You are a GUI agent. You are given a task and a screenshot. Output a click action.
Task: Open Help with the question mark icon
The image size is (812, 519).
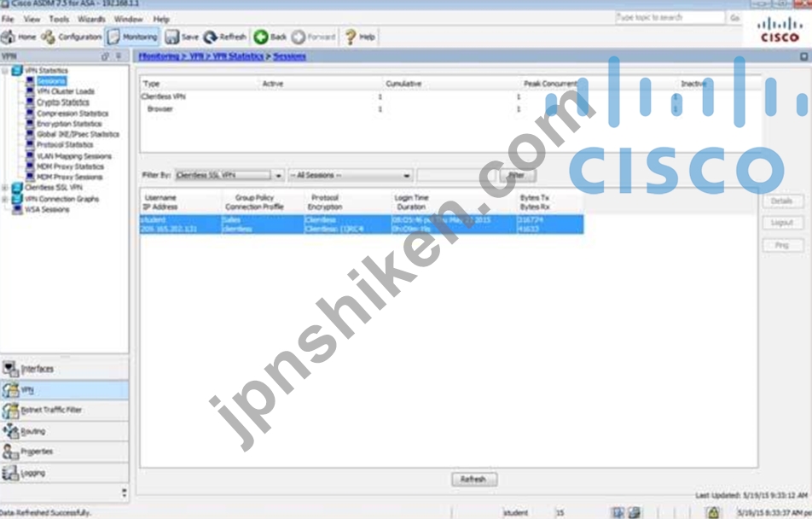(351, 37)
